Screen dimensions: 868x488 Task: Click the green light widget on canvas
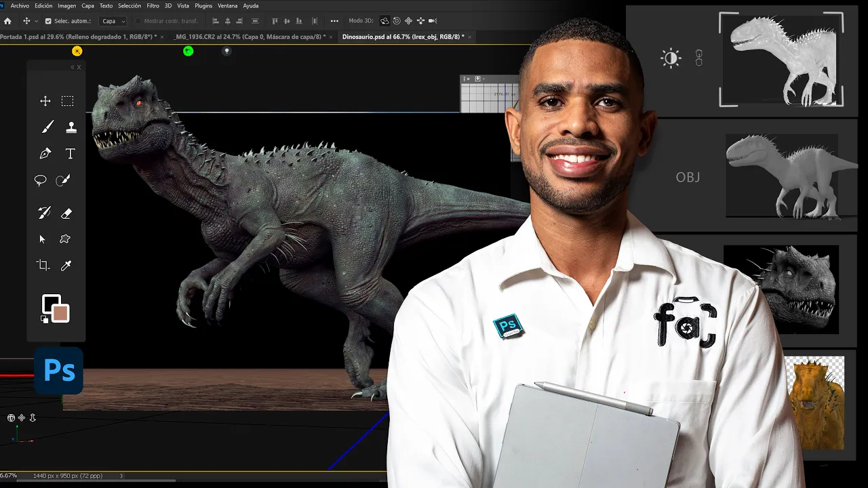188,51
